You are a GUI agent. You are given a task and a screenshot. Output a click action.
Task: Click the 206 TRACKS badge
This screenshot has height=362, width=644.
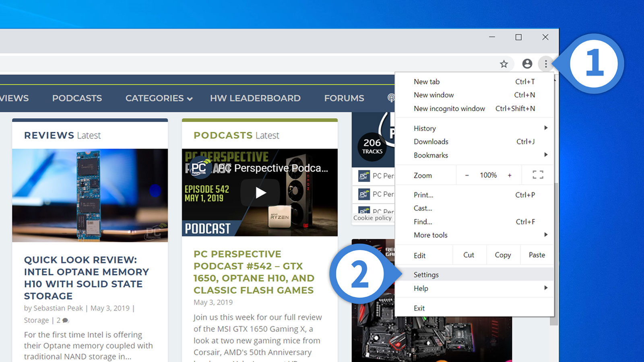pos(372,146)
